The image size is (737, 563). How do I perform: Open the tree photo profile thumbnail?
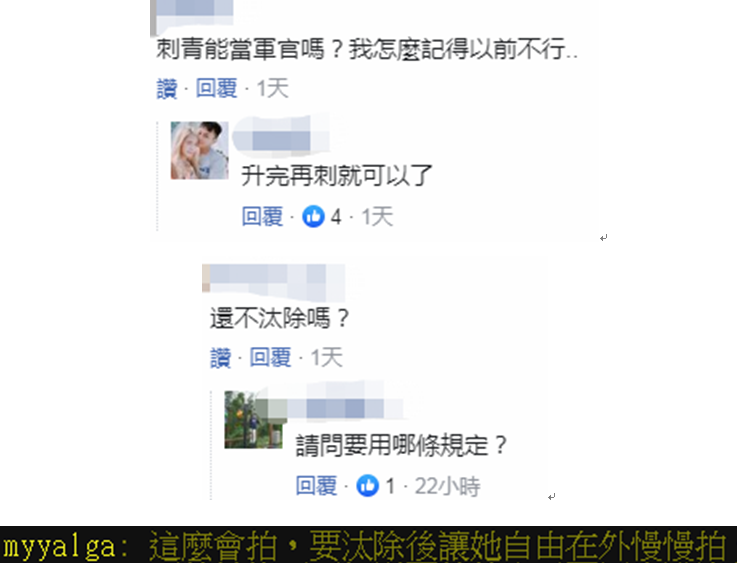253,420
